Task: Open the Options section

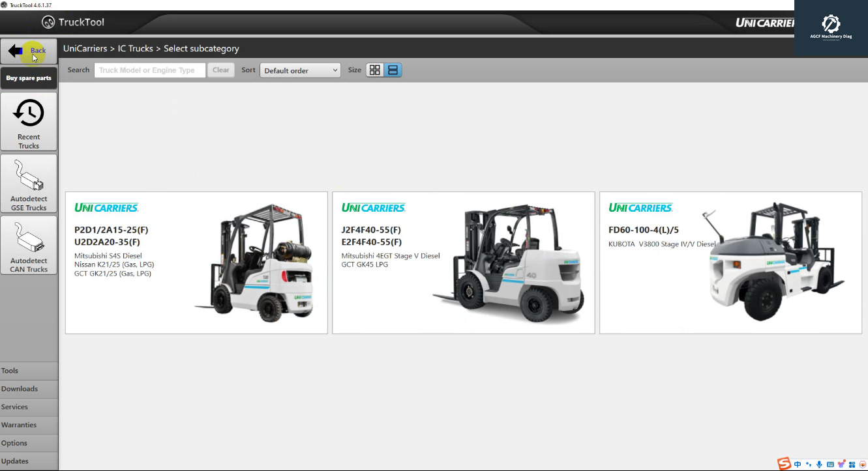Action: [14, 442]
